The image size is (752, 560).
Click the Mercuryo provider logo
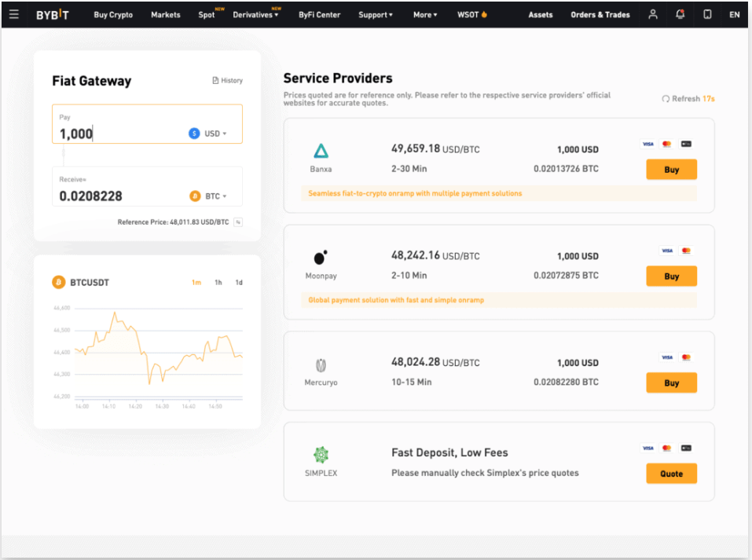(x=321, y=365)
